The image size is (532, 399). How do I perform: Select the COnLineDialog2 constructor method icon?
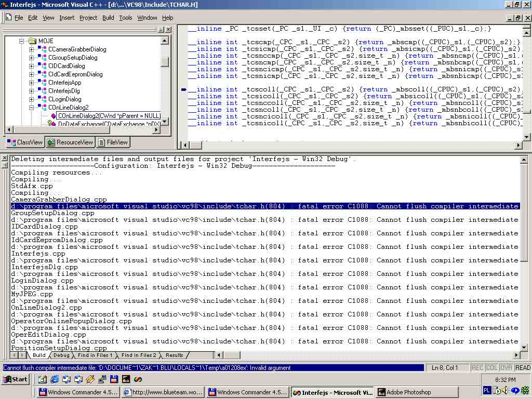[x=53, y=116]
